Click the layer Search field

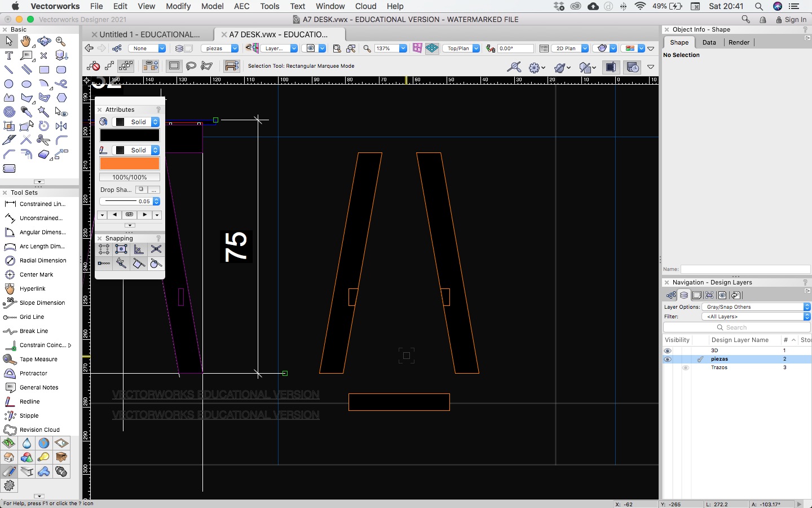point(737,327)
